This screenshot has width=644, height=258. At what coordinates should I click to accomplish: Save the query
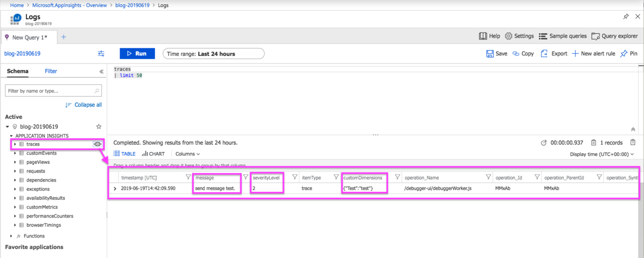click(496, 54)
